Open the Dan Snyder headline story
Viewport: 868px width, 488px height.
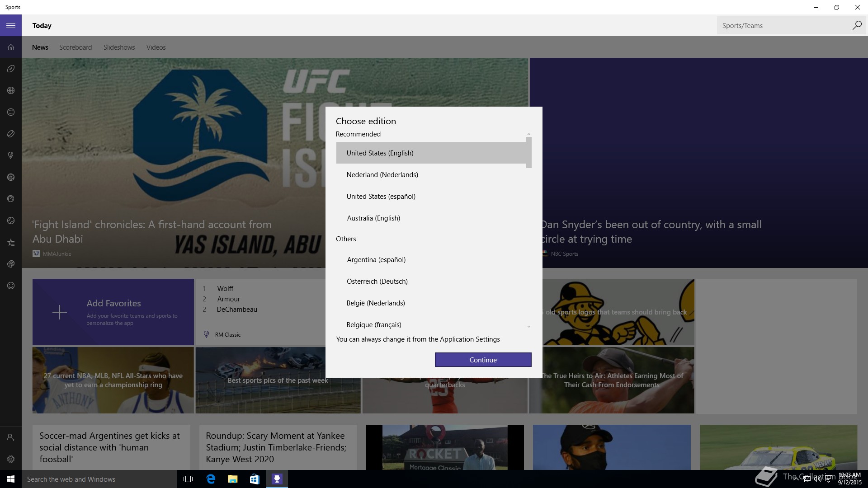[651, 231]
